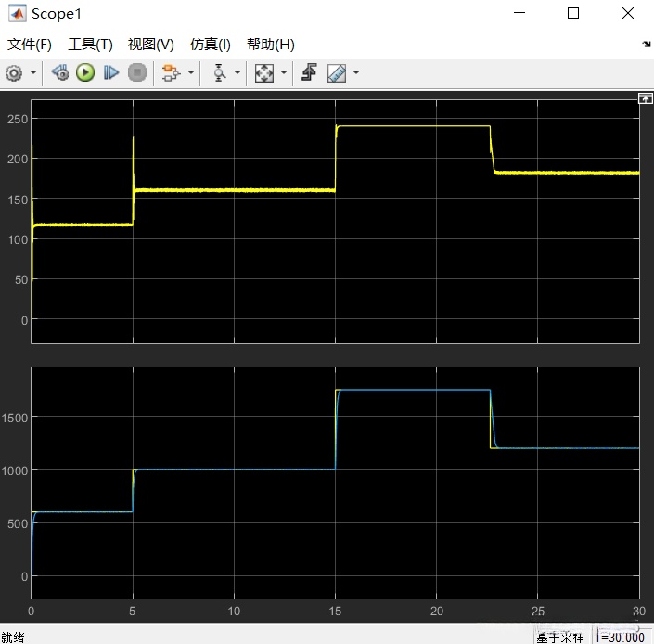Expand the configuration properties dropdown arrow
654x644 pixels.
click(33, 73)
